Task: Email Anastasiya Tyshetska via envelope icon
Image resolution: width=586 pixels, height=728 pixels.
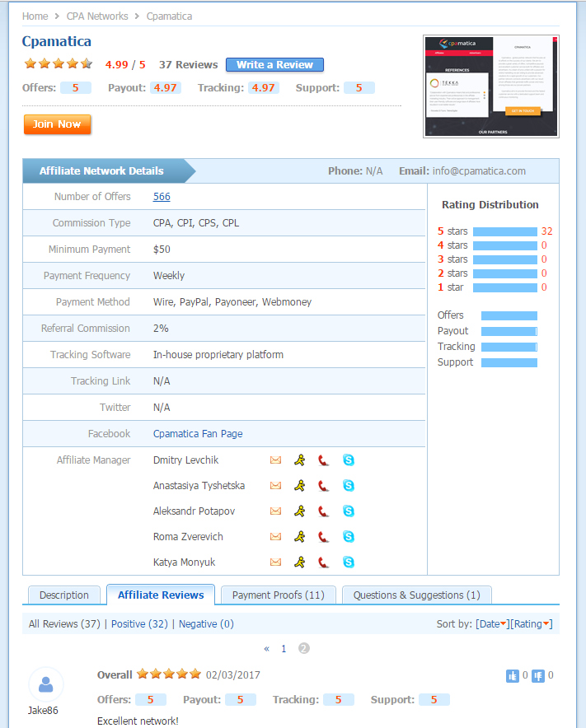Action: coord(275,486)
